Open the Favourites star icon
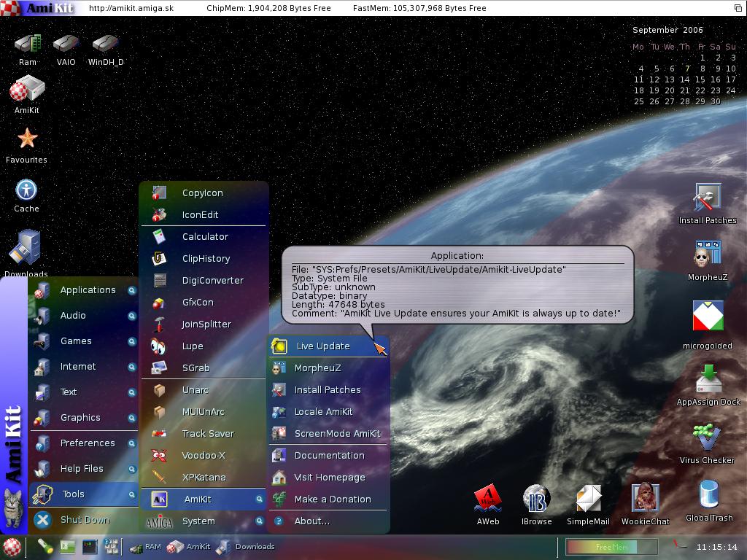 [x=27, y=139]
